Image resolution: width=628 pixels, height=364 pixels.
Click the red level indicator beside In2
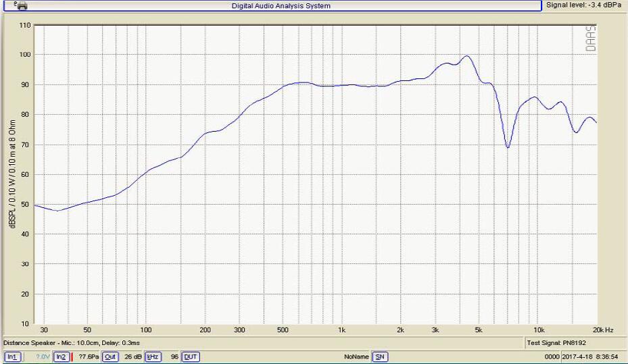(x=72, y=357)
